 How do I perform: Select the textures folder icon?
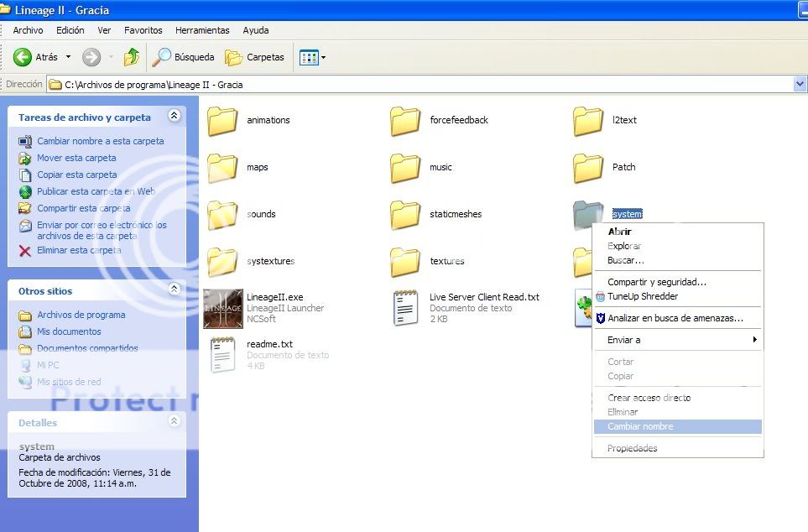click(405, 262)
